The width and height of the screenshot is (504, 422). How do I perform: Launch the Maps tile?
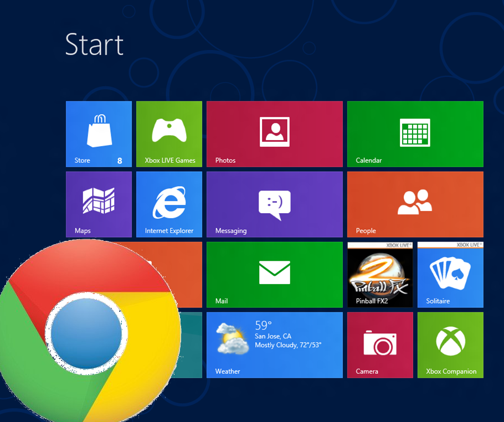99,204
